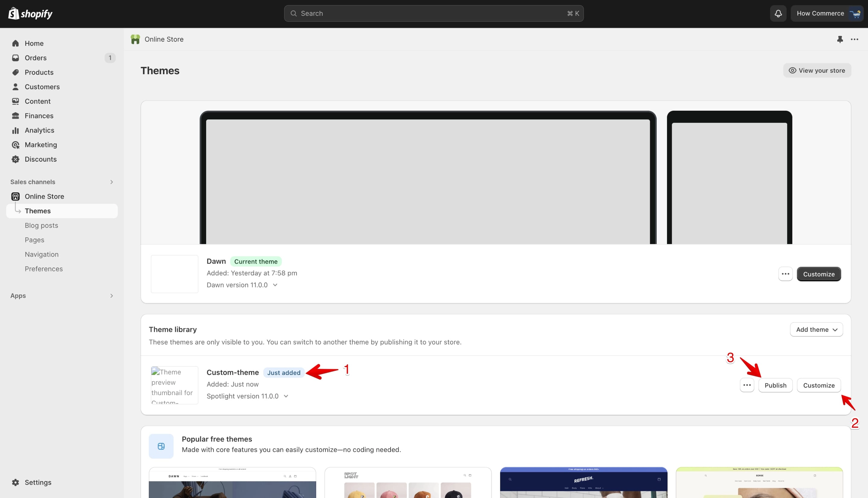The height and width of the screenshot is (498, 868).
Task: Select Themes in the sidebar
Action: click(x=62, y=211)
